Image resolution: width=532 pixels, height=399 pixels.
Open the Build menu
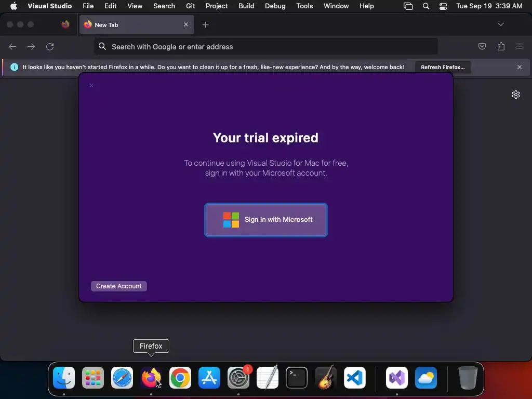pos(246,6)
